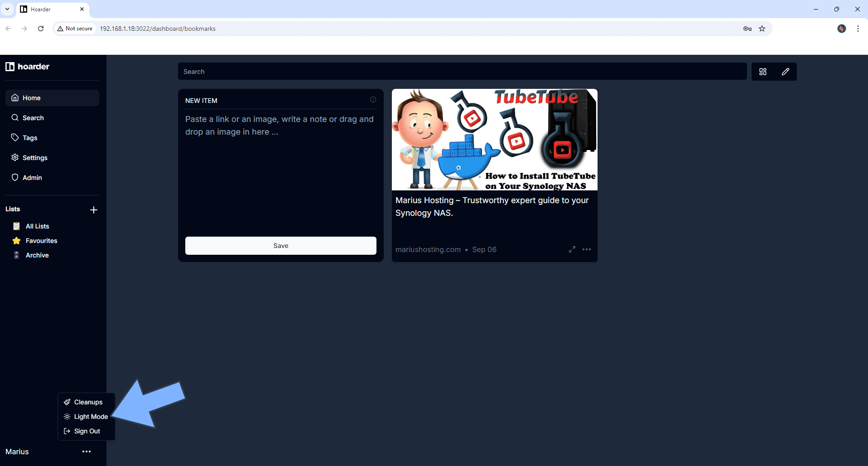
Task: Click the tag icon beside Tags
Action: click(15, 137)
